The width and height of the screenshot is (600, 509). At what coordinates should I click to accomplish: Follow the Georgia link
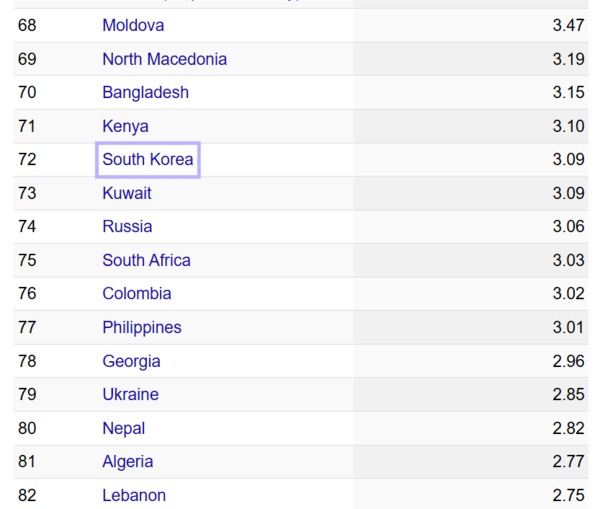[131, 361]
